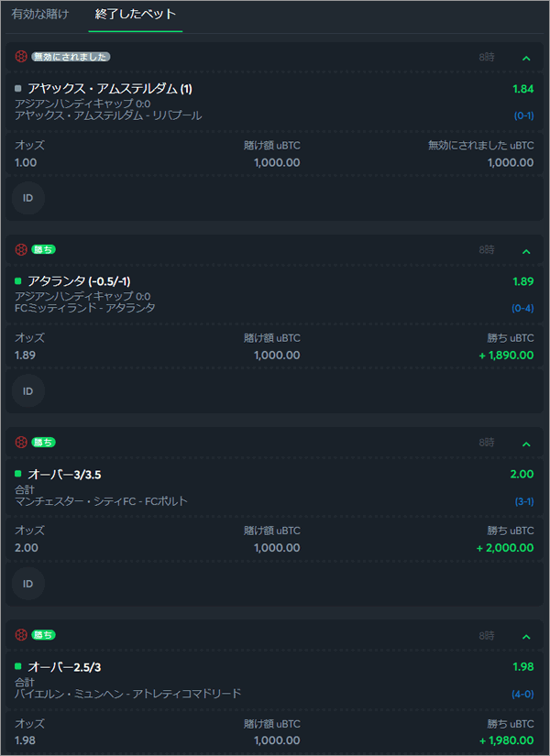Open アヤックス・アムステルダム - リバプール match link
Image resolution: width=550 pixels, height=756 pixels.
coord(108,115)
